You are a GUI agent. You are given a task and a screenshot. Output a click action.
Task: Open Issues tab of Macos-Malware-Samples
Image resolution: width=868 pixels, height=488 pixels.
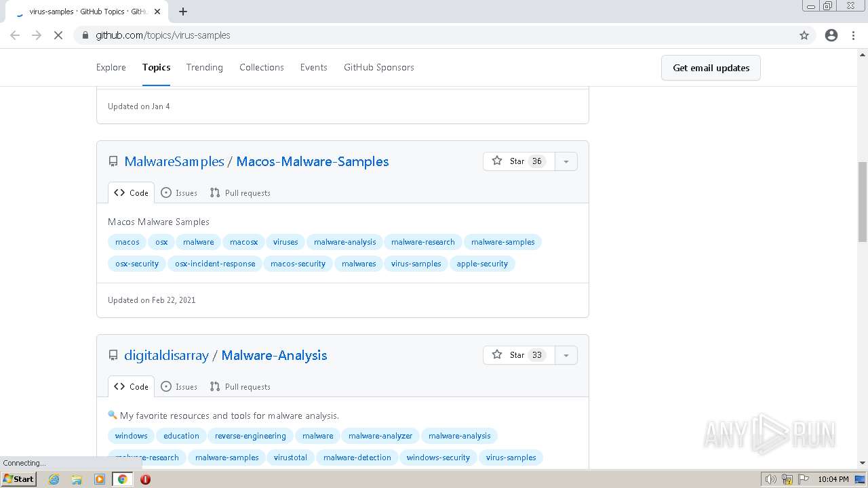[179, 192]
